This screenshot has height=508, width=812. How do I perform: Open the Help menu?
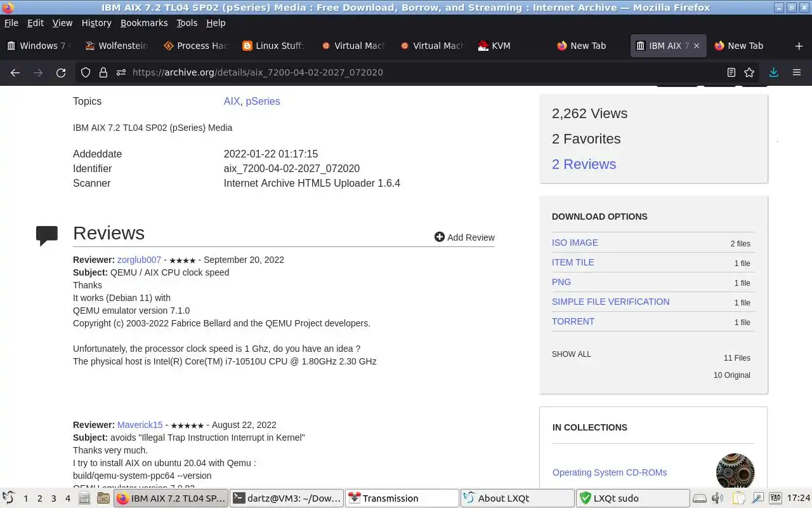coord(216,23)
